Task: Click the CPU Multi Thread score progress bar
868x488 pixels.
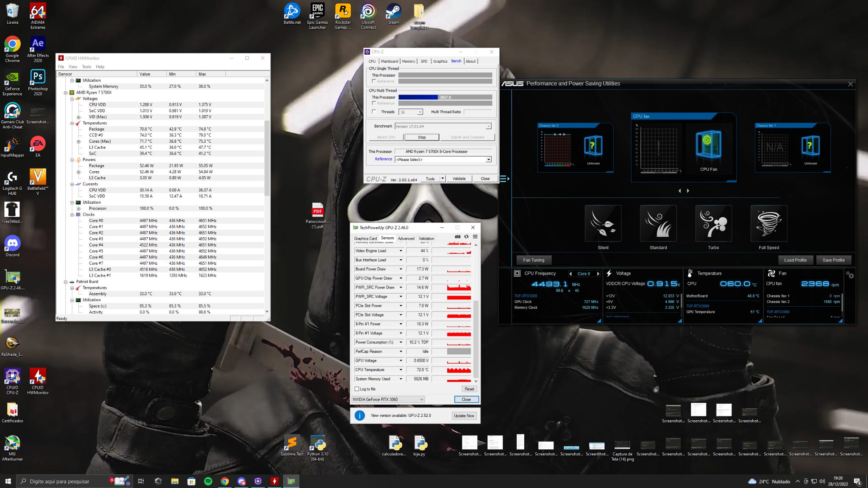Action: click(x=445, y=97)
